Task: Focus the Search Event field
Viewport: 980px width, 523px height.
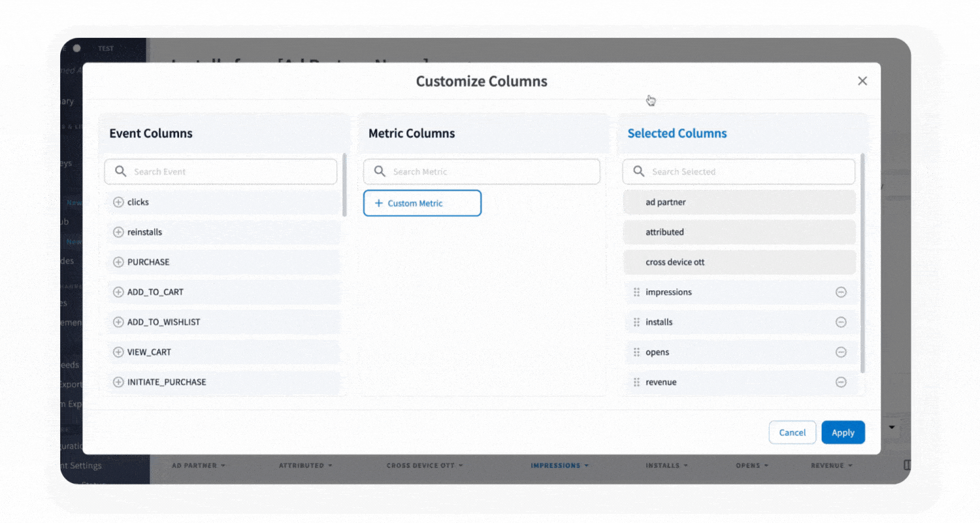Action: click(x=229, y=172)
